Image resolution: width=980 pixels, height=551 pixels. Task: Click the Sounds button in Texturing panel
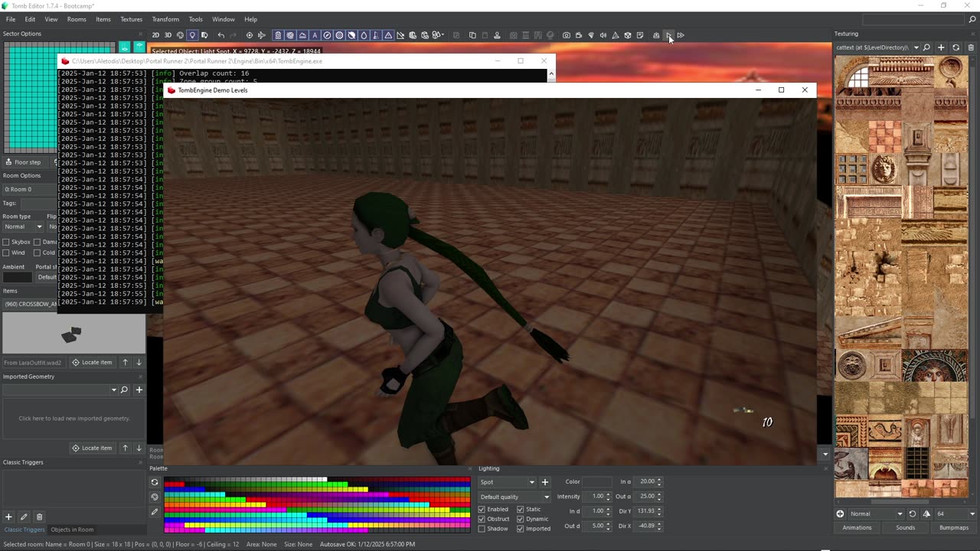(x=906, y=527)
